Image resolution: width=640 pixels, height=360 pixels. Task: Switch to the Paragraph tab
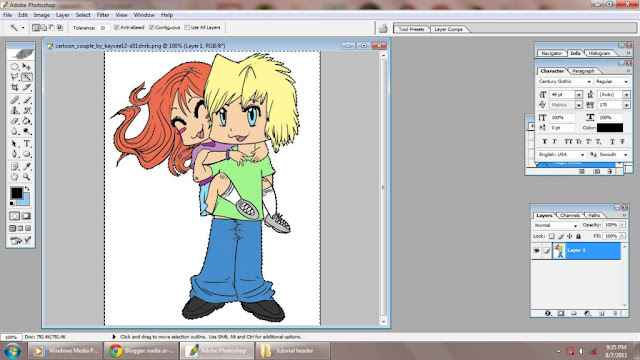[x=583, y=71]
